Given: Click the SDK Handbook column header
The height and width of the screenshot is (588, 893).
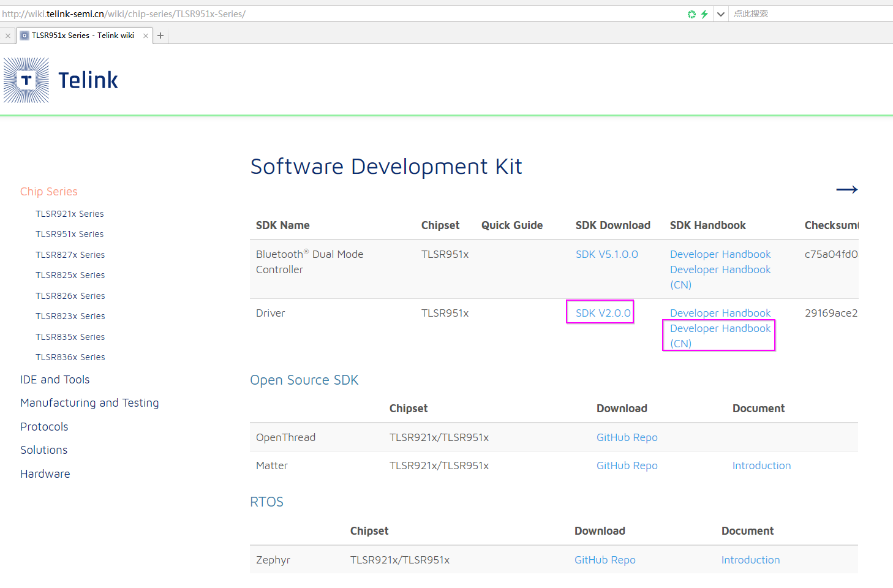Looking at the screenshot, I should coord(708,225).
